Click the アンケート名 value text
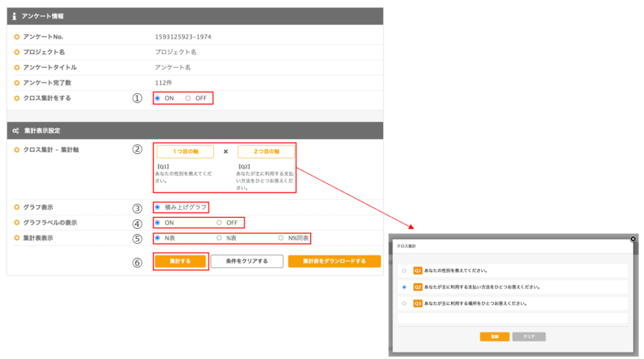Screen dimensions: 644x359 click(x=173, y=67)
